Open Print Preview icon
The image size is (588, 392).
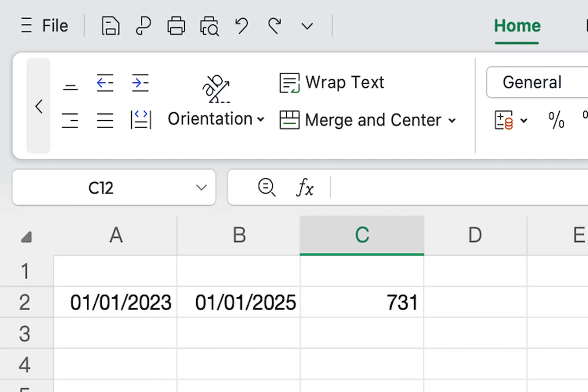[209, 26]
